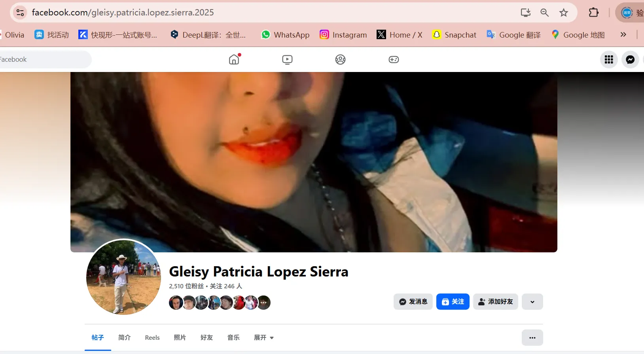Open the Instagram bookmark
Image resolution: width=644 pixels, height=354 pixels.
[343, 35]
